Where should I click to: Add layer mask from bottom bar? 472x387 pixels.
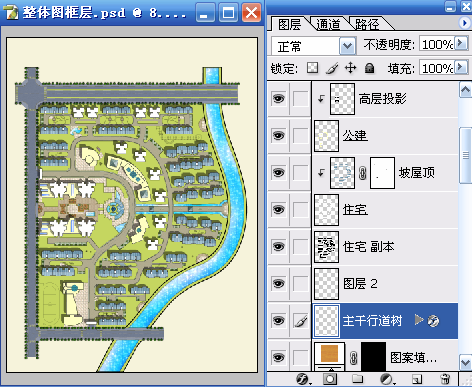pyautogui.click(x=330, y=379)
